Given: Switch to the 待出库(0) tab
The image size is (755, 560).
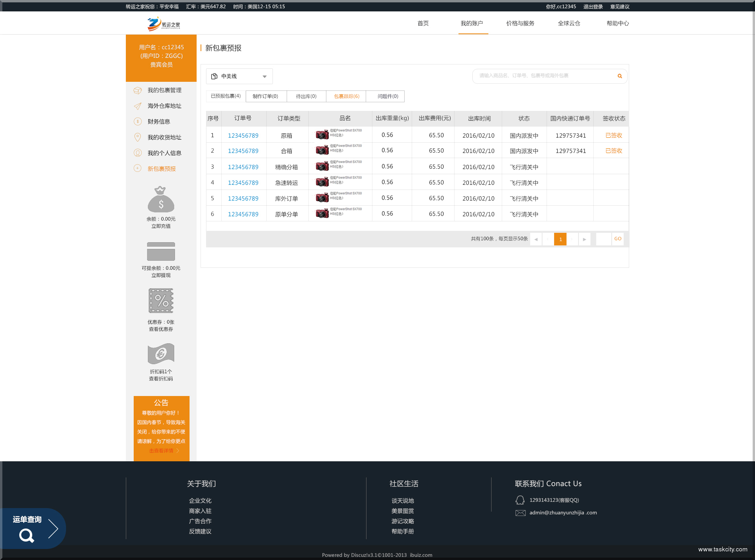Looking at the screenshot, I should tap(306, 96).
